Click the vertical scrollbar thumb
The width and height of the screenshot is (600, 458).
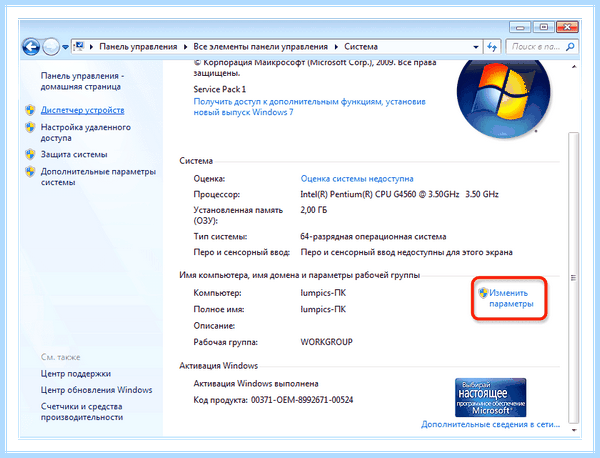tap(574, 278)
